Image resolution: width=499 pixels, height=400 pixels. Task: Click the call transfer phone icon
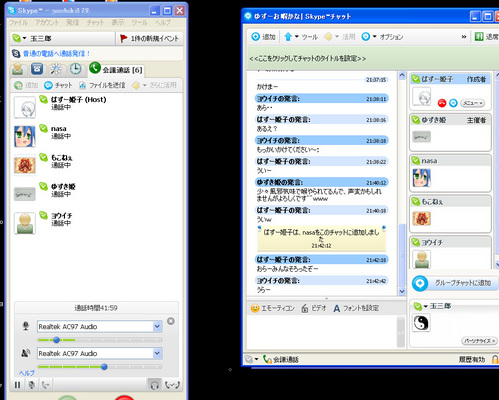[x=46, y=385]
